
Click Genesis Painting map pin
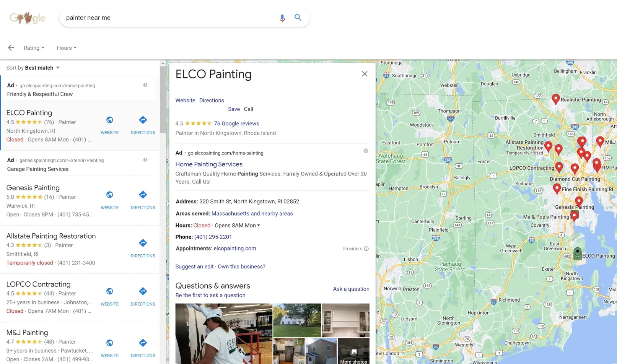(x=579, y=202)
